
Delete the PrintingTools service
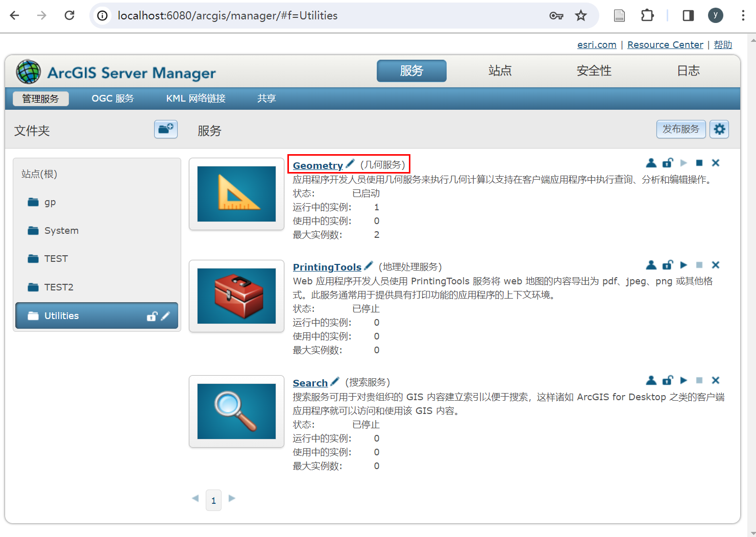click(716, 265)
